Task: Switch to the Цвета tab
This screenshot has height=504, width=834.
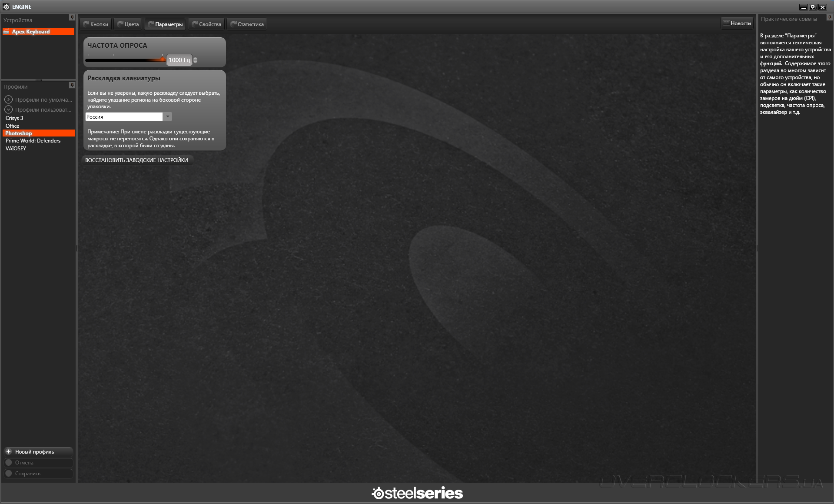Action: pos(128,24)
